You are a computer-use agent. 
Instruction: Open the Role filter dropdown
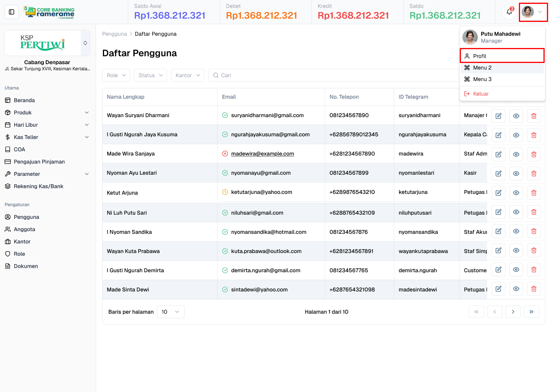click(116, 75)
